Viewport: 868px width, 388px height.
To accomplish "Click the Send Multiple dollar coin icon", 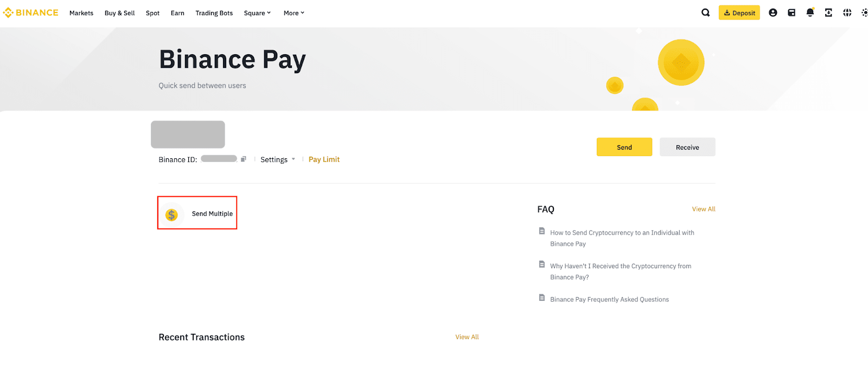I will (x=171, y=215).
